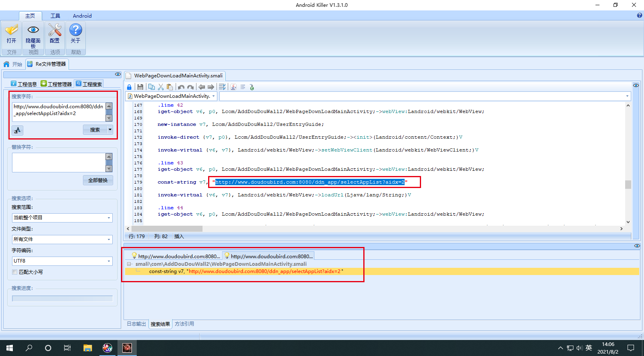644x356 pixels.
Task: Click the 关于 about question-mark icon
Action: point(75,30)
